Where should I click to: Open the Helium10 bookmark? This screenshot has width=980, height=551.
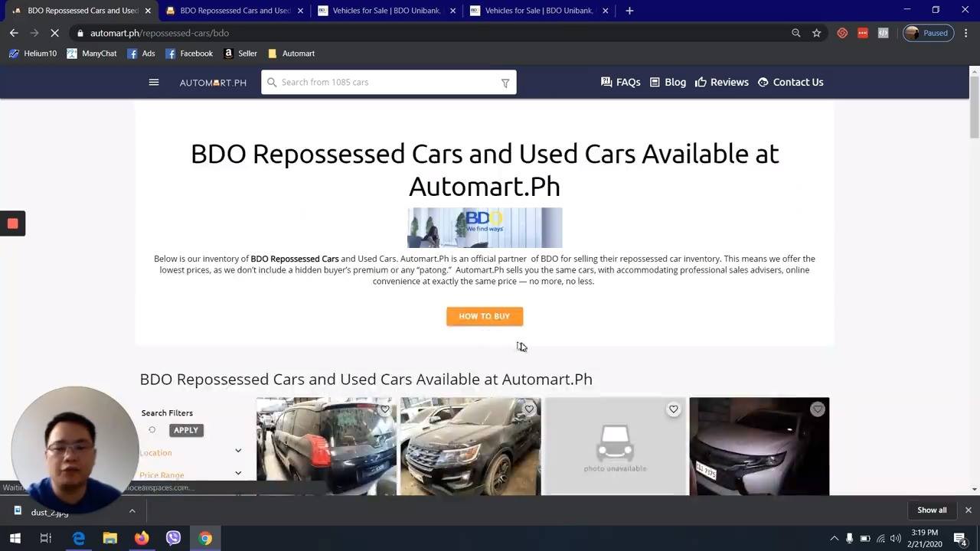click(x=33, y=54)
